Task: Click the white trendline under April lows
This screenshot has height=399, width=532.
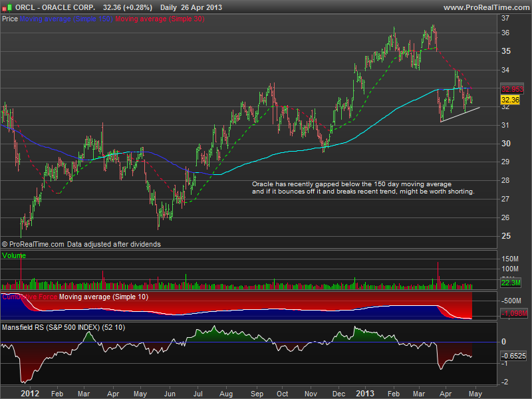Action: point(460,114)
